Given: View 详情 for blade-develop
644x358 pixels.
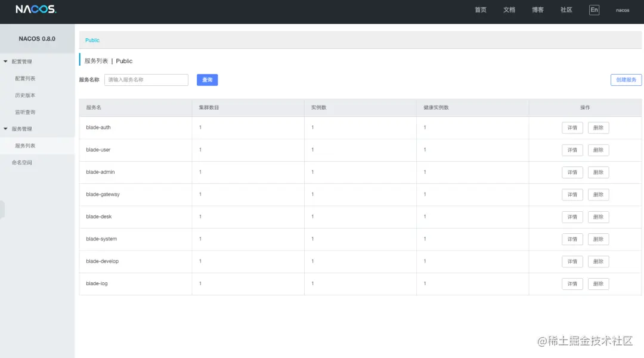Looking at the screenshot, I should 572,261.
